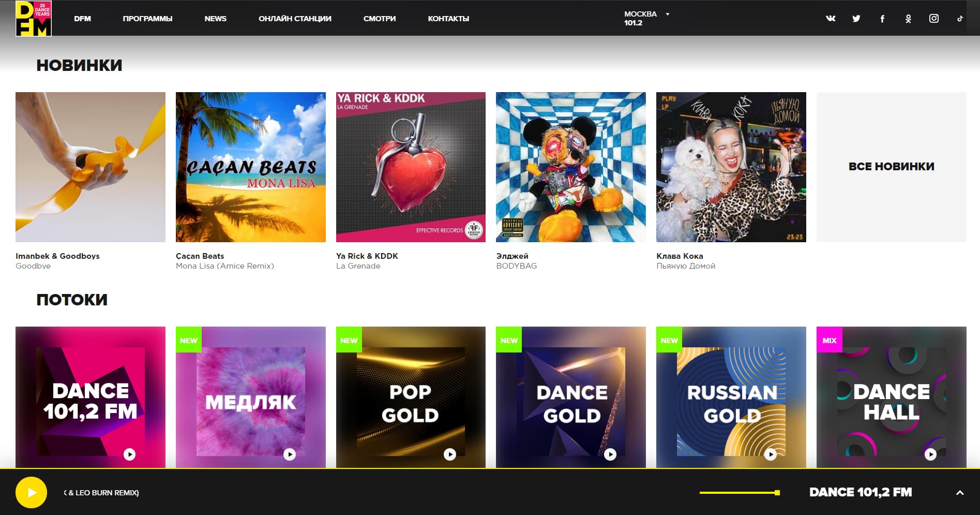This screenshot has height=515, width=980.
Task: Play the POP GOLD stream
Action: click(450, 454)
